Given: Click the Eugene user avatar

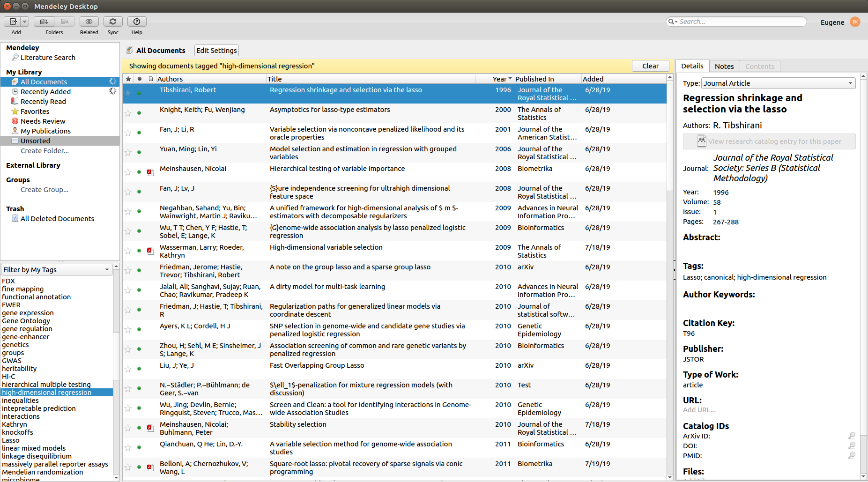Looking at the screenshot, I should [x=855, y=22].
